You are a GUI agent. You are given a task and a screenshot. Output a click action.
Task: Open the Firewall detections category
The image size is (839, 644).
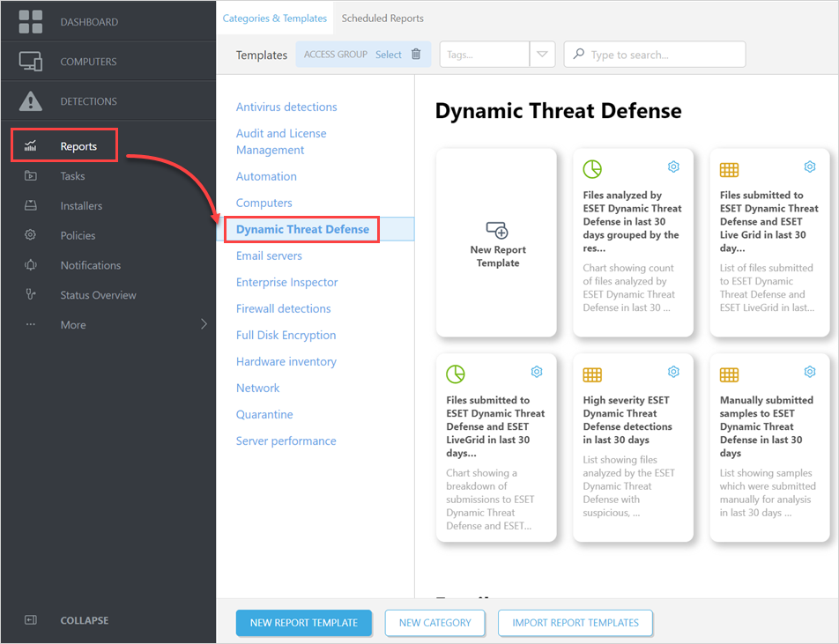pyautogui.click(x=283, y=308)
